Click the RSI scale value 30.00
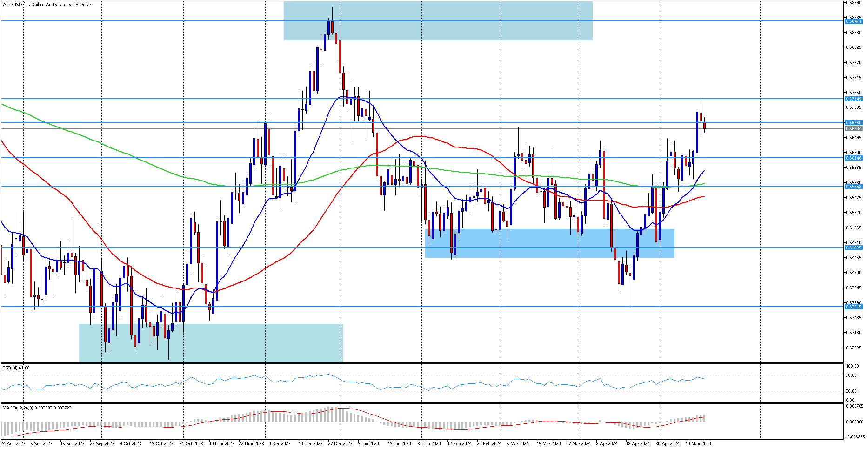The height and width of the screenshot is (449, 868). (x=851, y=391)
